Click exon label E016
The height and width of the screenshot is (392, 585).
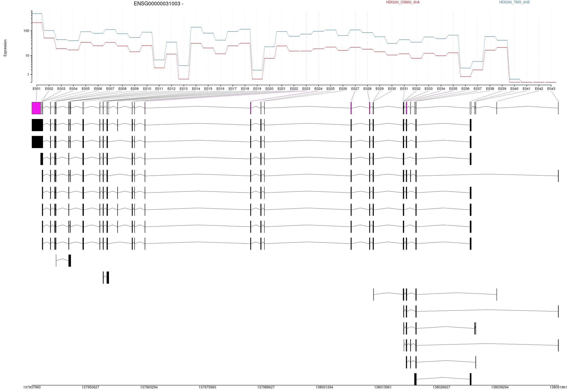tap(220, 89)
